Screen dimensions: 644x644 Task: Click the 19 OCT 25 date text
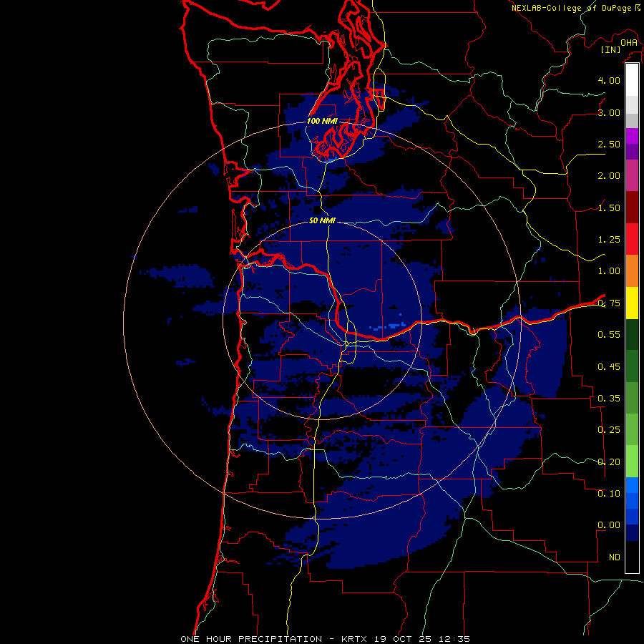(404, 639)
